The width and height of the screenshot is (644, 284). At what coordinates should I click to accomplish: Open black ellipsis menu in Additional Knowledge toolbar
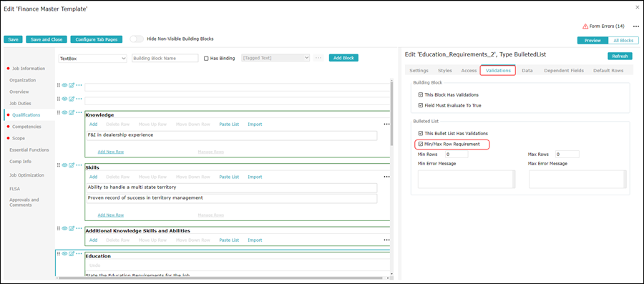(x=386, y=240)
